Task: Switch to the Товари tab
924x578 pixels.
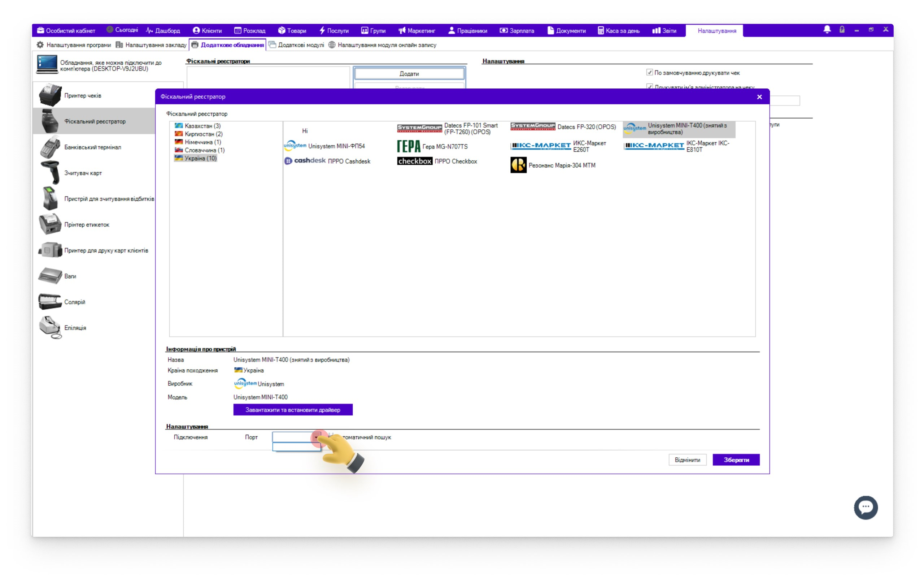Action: (x=292, y=31)
